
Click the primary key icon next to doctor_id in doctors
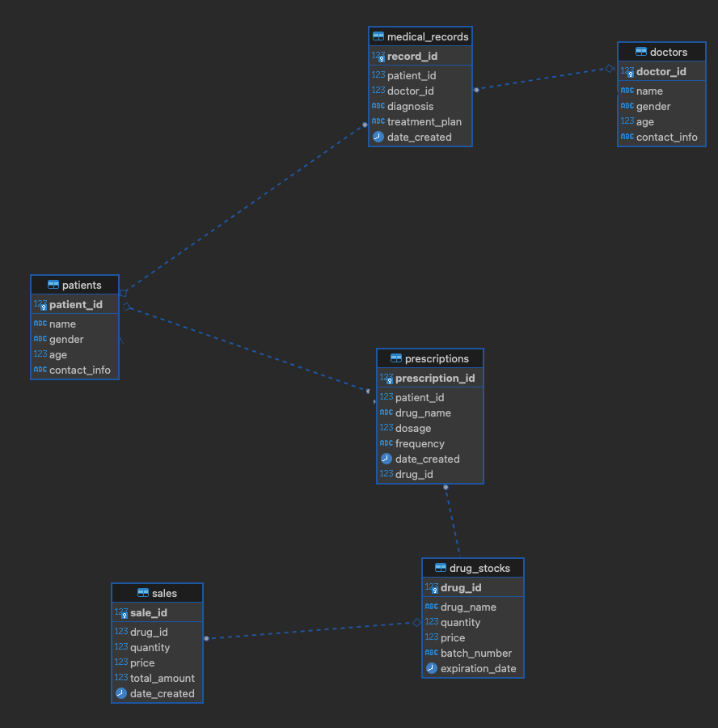tap(627, 71)
